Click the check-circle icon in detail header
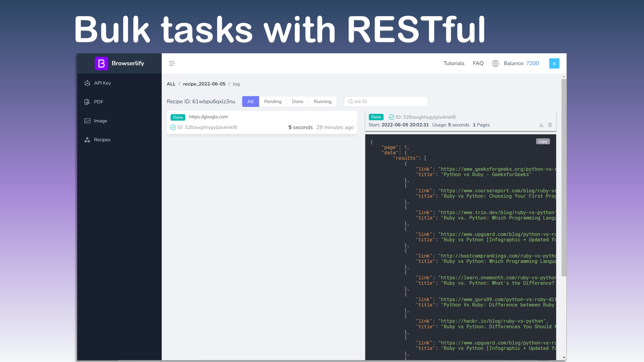The width and height of the screenshot is (644, 362). [x=391, y=117]
